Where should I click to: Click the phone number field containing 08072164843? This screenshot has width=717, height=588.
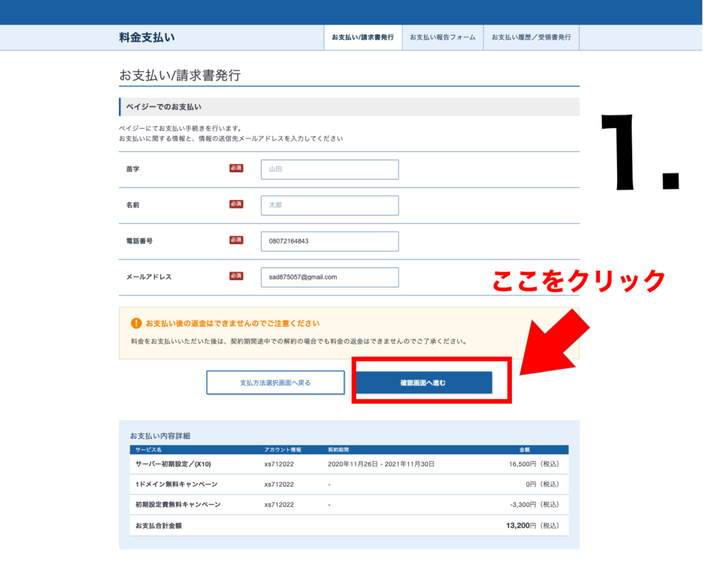click(329, 240)
